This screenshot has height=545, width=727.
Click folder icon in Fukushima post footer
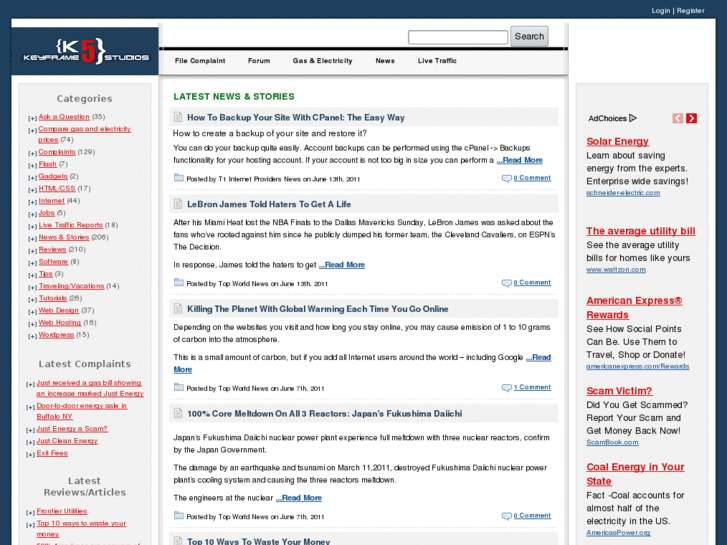[179, 515]
